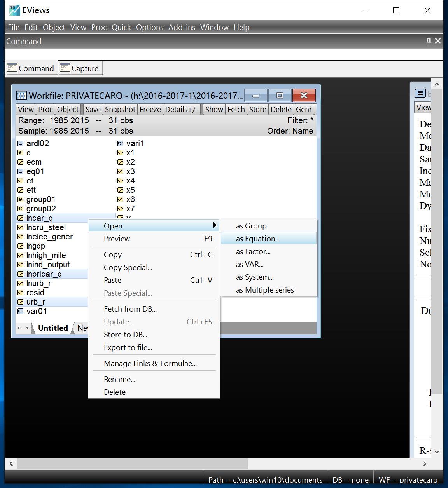Click the ett series icon
The width and height of the screenshot is (448, 488).
click(21, 190)
